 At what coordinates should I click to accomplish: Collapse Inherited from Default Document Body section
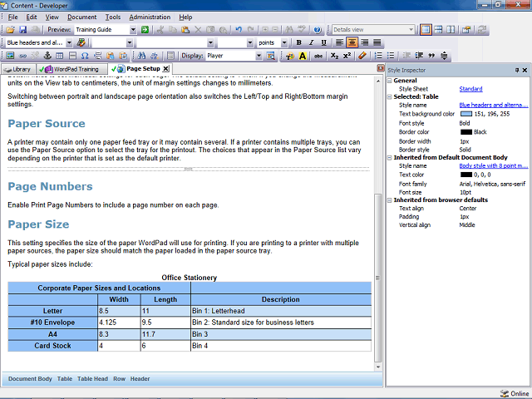pyautogui.click(x=390, y=157)
